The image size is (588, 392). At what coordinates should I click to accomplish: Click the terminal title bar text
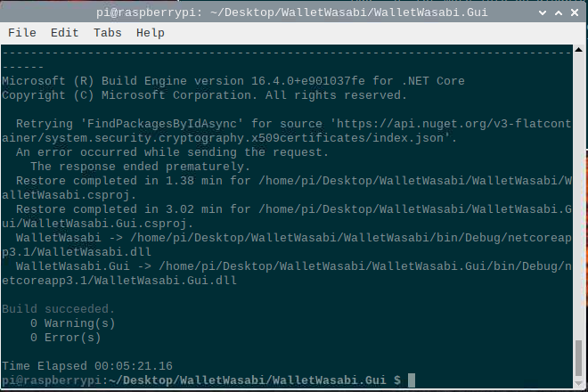click(x=292, y=12)
